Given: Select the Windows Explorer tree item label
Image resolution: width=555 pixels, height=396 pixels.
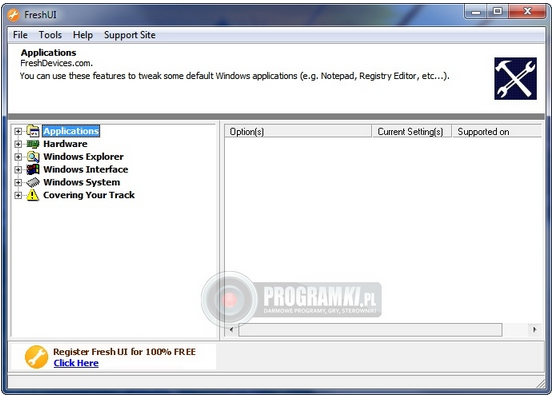Looking at the screenshot, I should [84, 157].
